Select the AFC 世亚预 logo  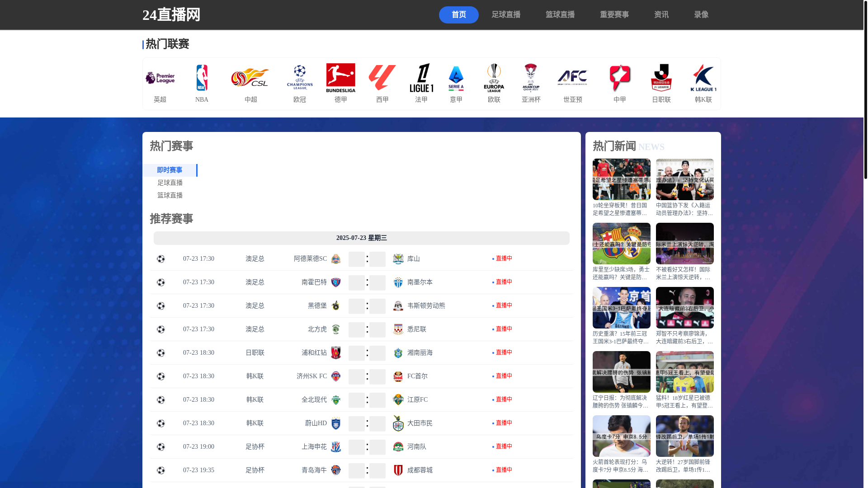tap(573, 78)
